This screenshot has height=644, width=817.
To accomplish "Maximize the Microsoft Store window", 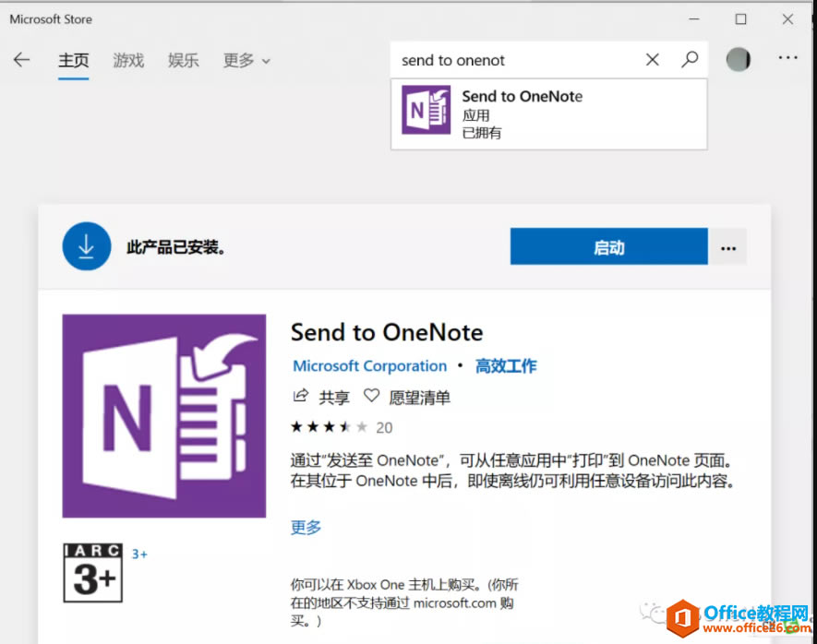I will pyautogui.click(x=740, y=19).
